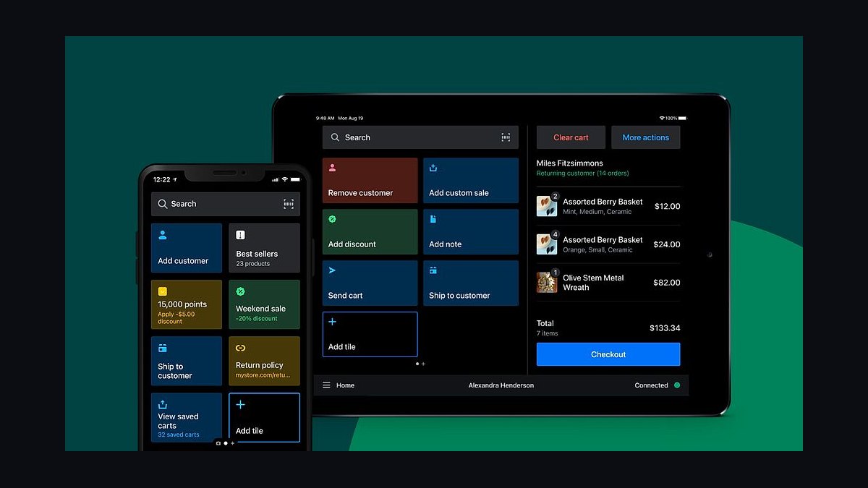Viewport: 868px width, 488px height.
Task: Click the document icon on Add note tile
Action: point(433,219)
